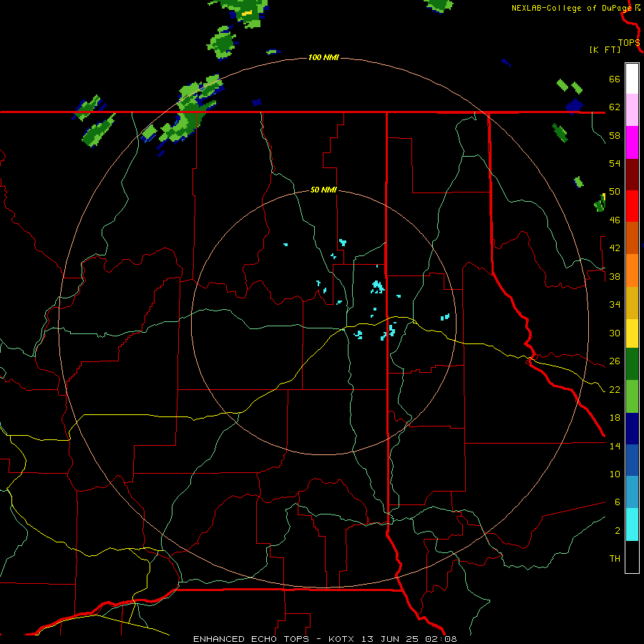Click the 26 value on the legend
644x644 pixels.
(x=615, y=361)
